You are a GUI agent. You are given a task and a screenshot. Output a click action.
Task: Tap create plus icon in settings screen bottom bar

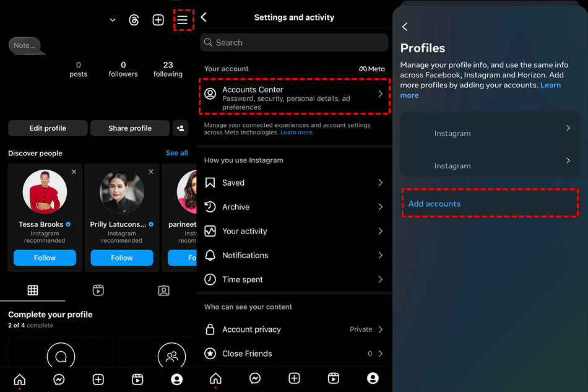click(x=295, y=378)
